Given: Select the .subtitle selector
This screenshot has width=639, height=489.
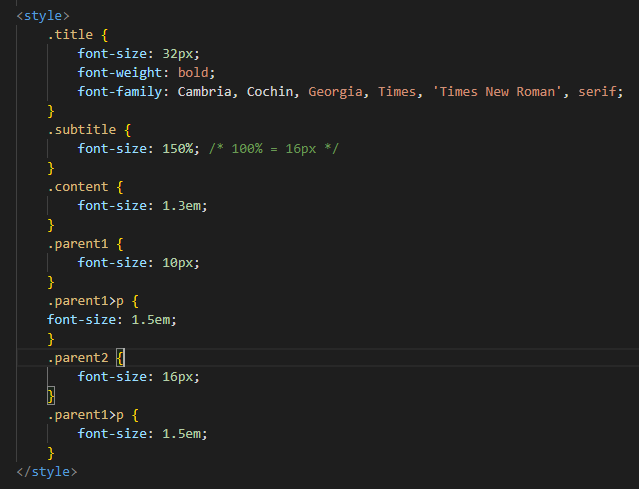Looking at the screenshot, I should point(82,130).
